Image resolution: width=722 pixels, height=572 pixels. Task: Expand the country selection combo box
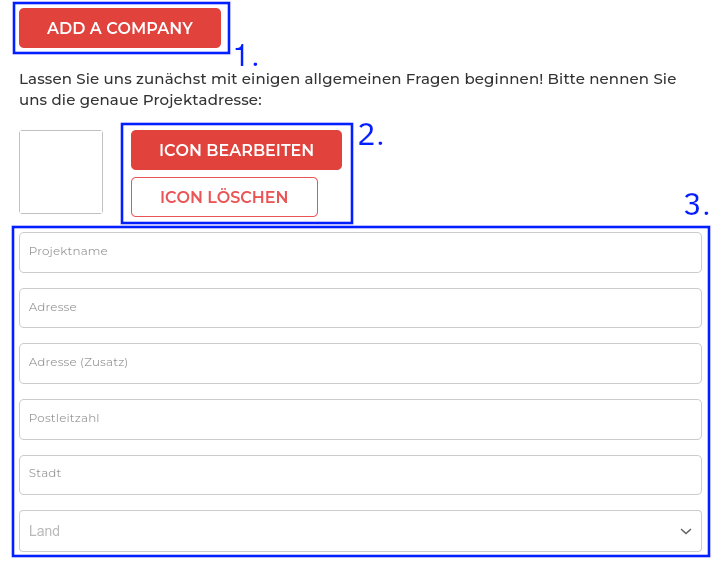360,531
